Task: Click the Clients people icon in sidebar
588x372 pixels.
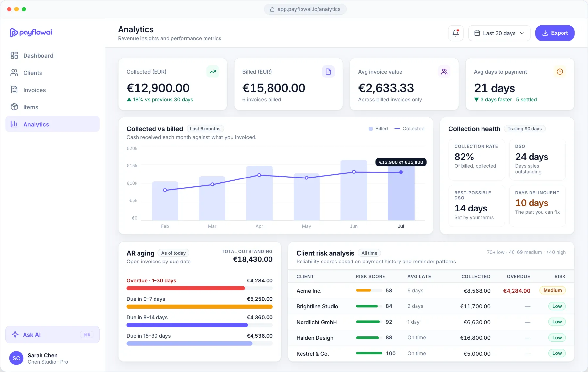Action: point(14,73)
